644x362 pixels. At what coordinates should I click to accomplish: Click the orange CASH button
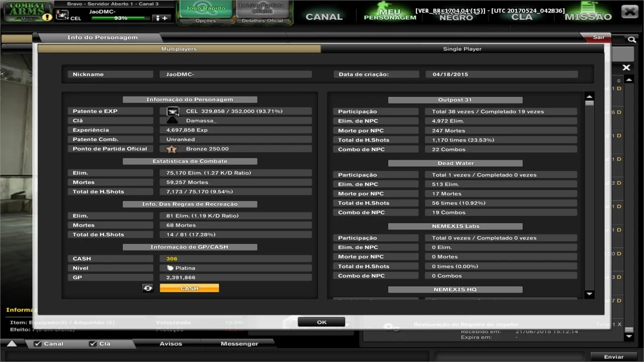190,288
